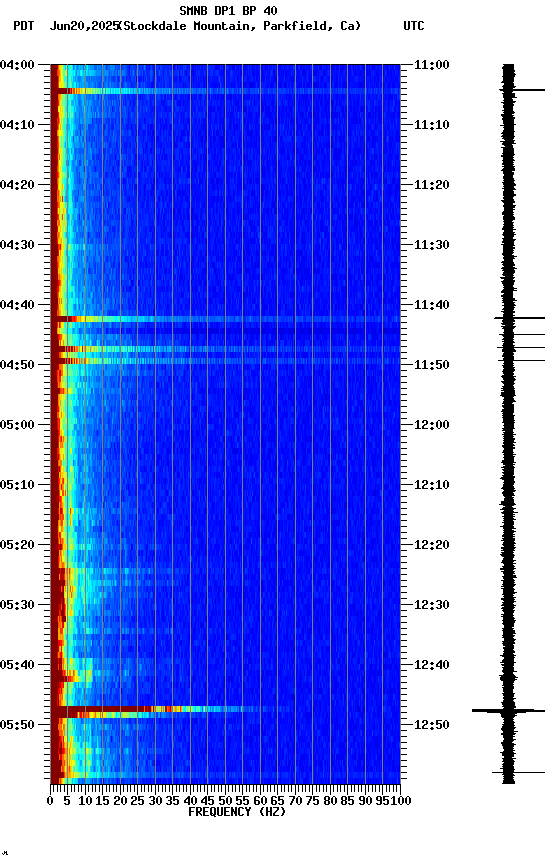Click the title text 'SMNB DP1 BP 40'
This screenshot has width=552, height=864.
click(228, 10)
